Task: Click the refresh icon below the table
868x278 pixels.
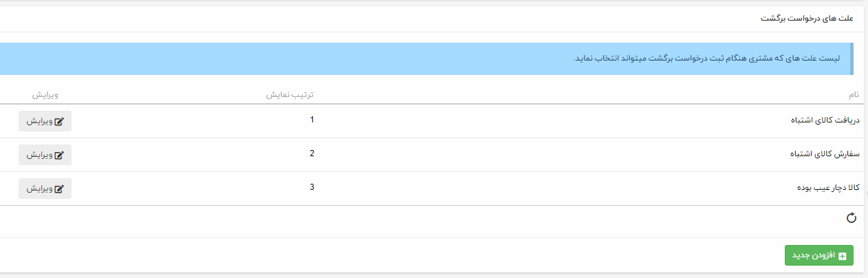Action: (851, 218)
